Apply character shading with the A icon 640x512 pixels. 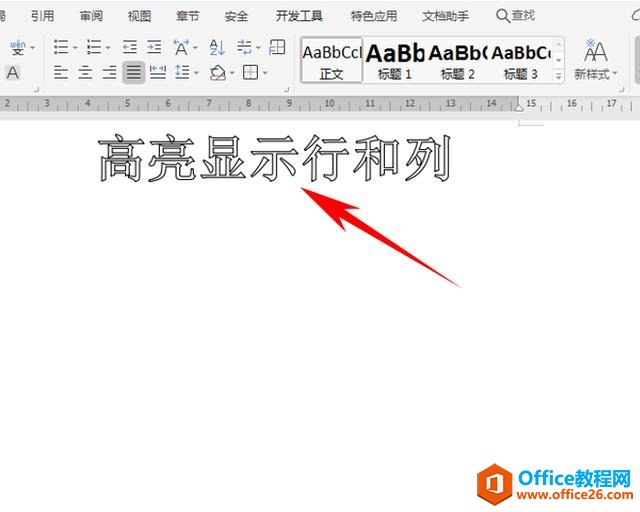(x=13, y=73)
